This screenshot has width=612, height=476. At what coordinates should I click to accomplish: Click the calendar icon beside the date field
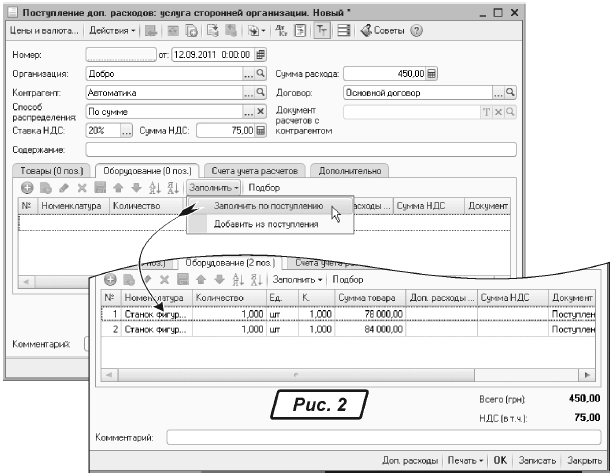click(261, 54)
